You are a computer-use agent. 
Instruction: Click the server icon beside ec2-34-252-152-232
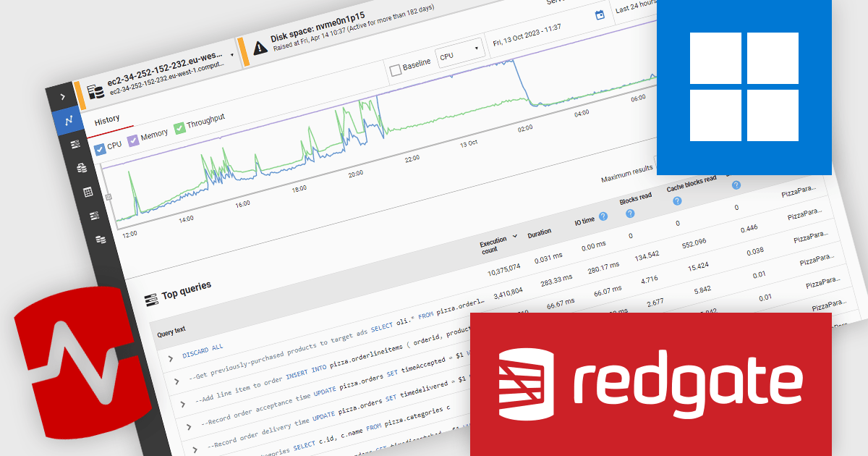[95, 92]
